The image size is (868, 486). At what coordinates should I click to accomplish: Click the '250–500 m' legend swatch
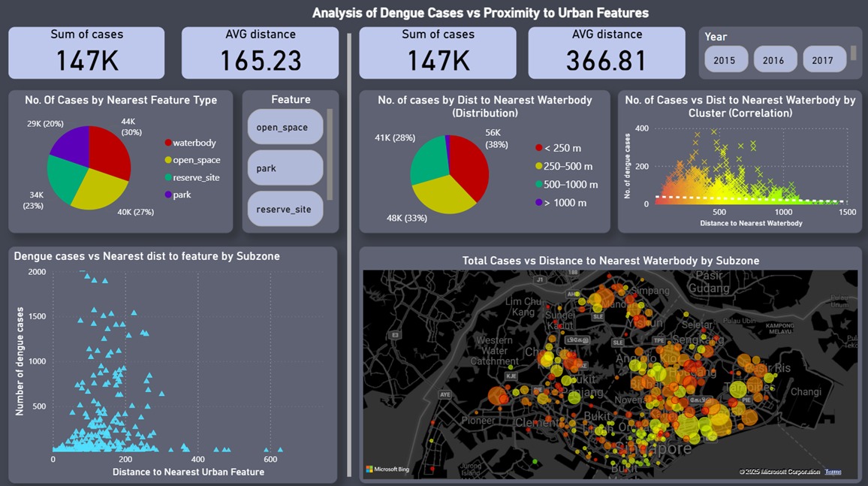tap(538, 166)
